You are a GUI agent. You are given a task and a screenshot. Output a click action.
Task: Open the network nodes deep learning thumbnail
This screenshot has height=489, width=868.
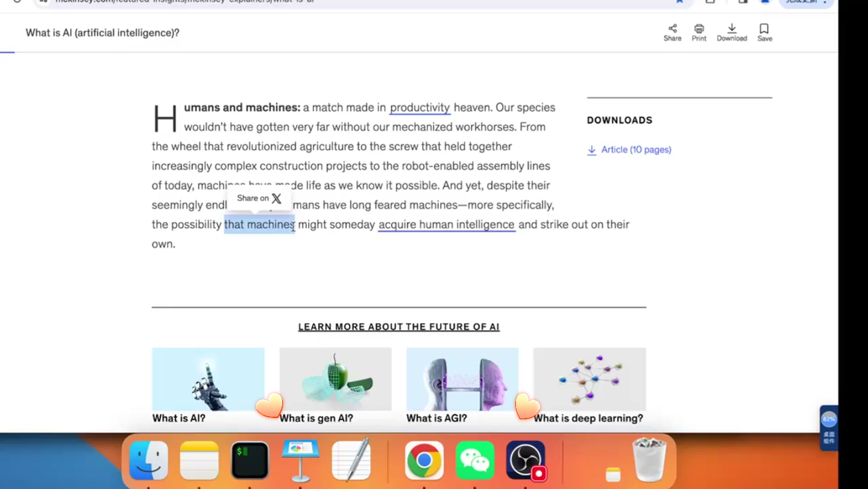point(590,379)
